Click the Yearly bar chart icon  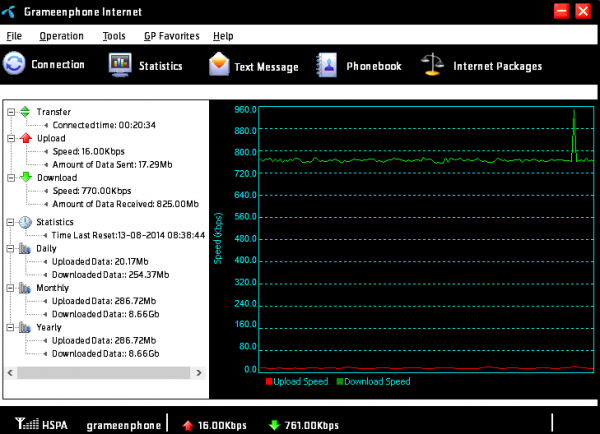25,327
